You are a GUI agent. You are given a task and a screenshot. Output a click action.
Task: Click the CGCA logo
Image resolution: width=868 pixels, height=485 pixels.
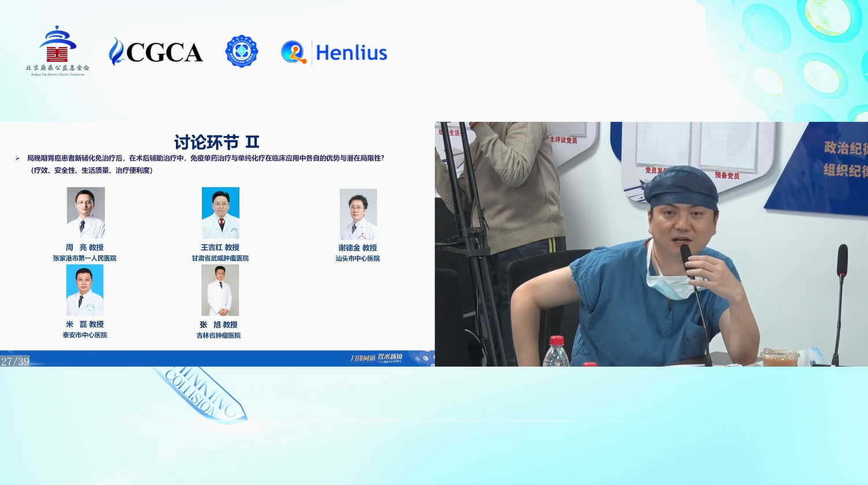[x=156, y=52]
